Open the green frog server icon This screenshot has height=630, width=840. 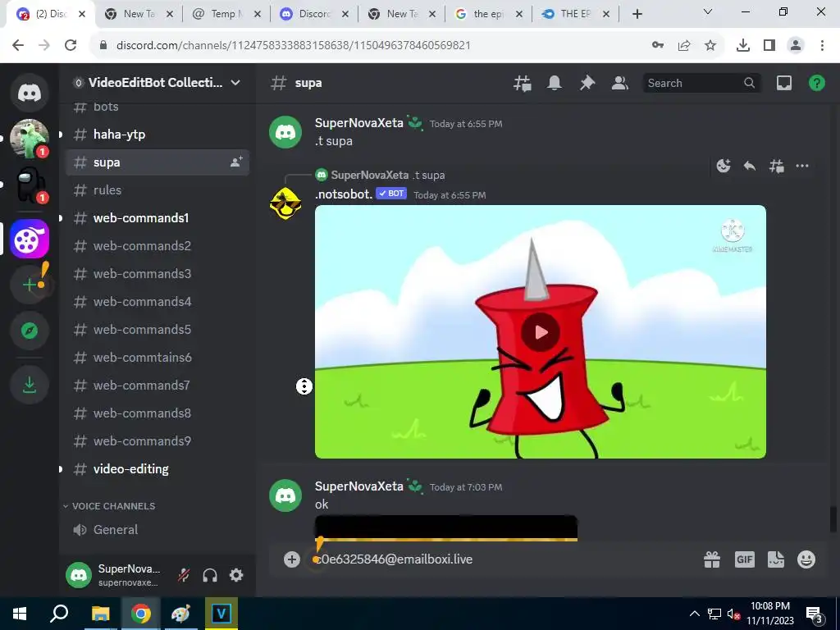30,138
